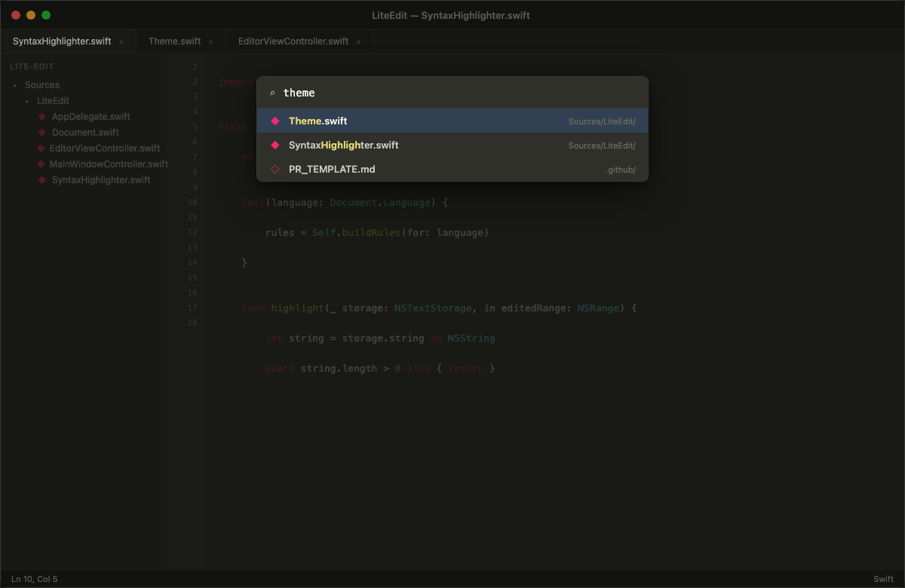Image resolution: width=905 pixels, height=588 pixels.
Task: Open AppDelegate.swift in the sidebar
Action: (x=91, y=117)
